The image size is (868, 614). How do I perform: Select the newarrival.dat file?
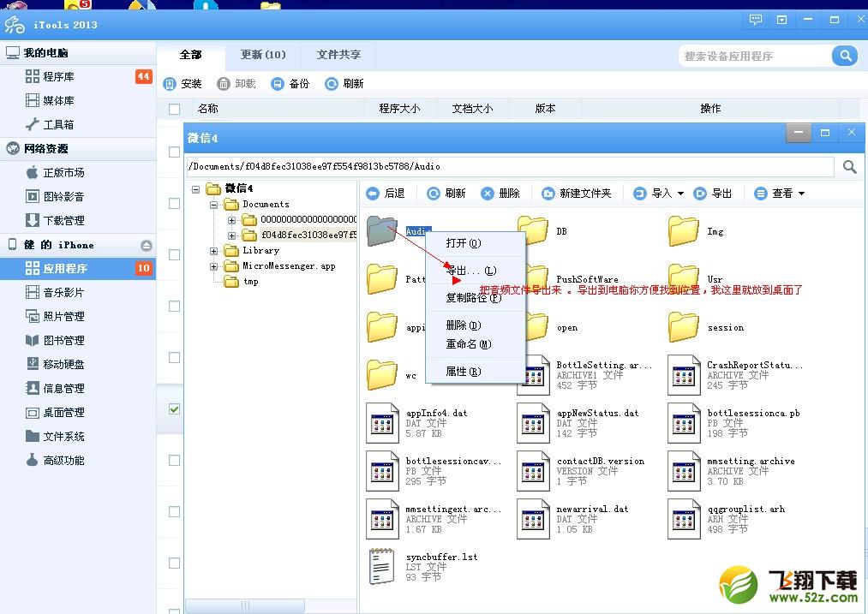click(573, 519)
